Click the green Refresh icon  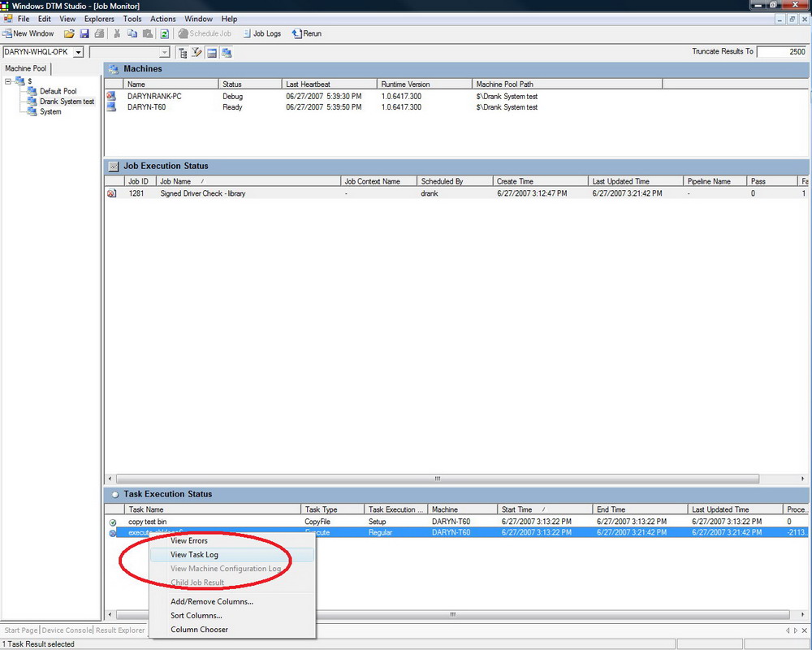[x=164, y=33]
